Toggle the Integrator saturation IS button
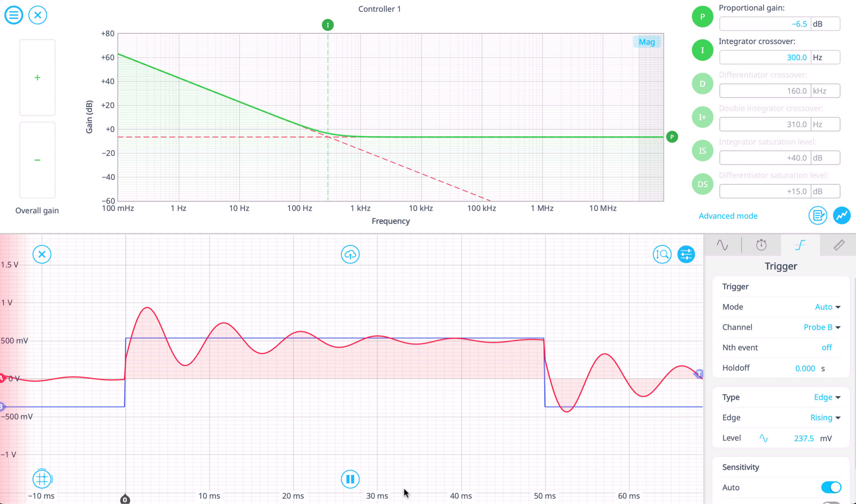 (x=702, y=150)
